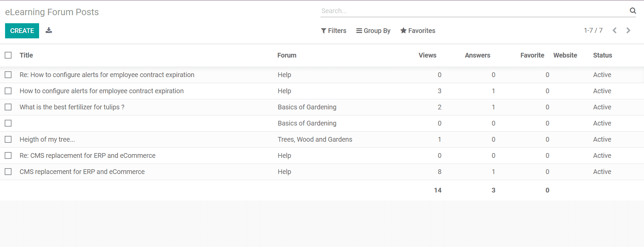The width and height of the screenshot is (644, 247).
Task: Sort by Title column header
Action: click(26, 55)
